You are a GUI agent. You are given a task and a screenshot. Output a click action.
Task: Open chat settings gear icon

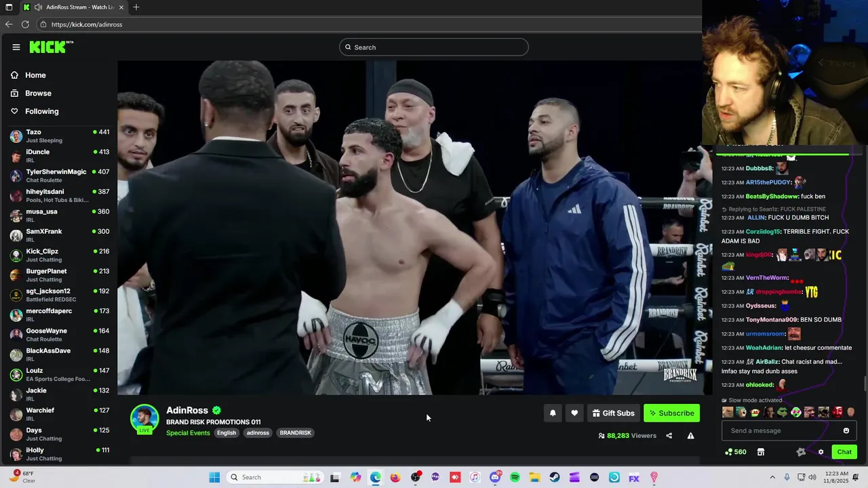(x=821, y=452)
